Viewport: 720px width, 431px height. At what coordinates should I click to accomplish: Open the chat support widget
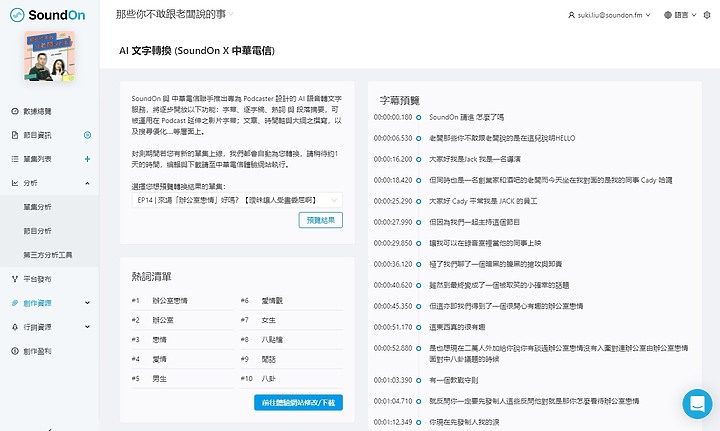point(697,404)
